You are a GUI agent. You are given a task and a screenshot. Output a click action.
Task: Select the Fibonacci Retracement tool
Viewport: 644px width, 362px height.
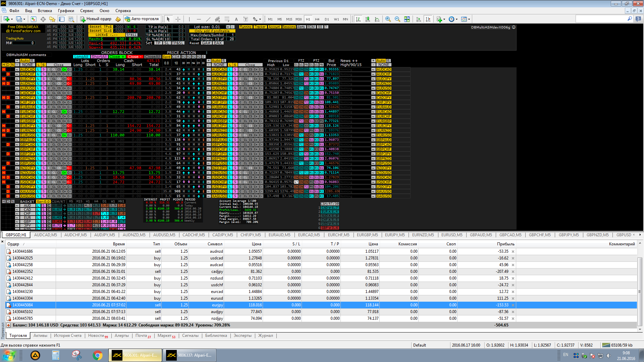(x=227, y=19)
